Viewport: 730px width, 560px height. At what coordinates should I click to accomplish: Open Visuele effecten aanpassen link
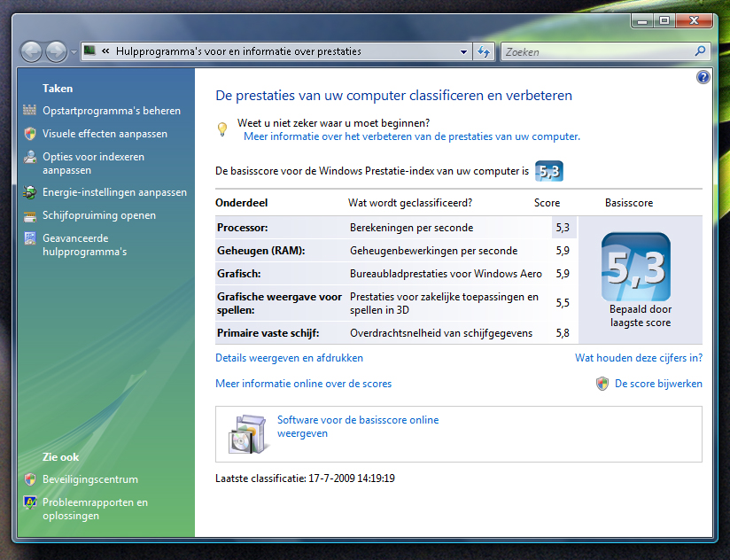[105, 134]
